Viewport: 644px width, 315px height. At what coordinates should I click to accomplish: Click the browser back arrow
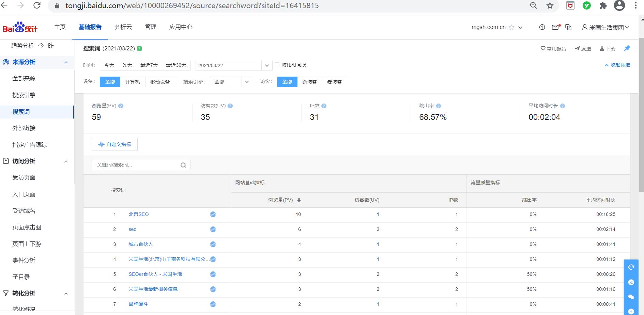[4, 5]
